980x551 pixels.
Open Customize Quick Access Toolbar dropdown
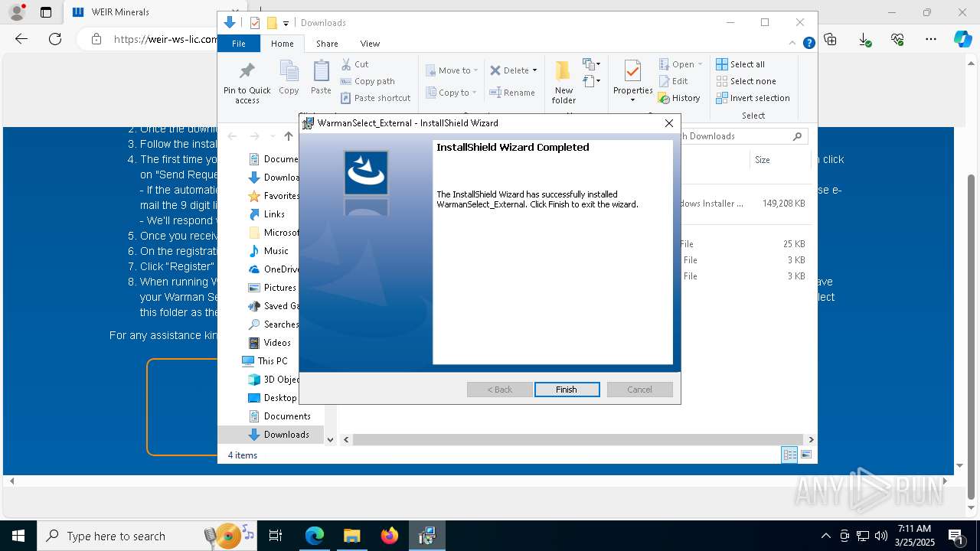coord(286,24)
